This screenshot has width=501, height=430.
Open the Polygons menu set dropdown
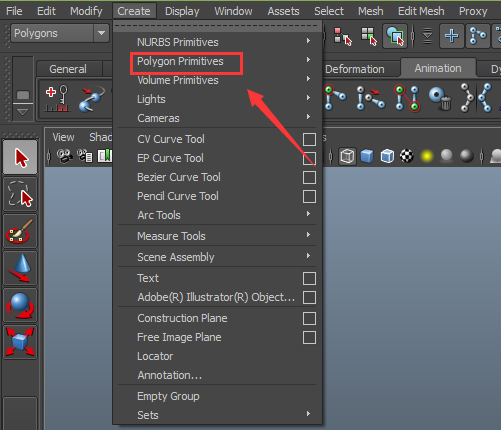tap(101, 33)
